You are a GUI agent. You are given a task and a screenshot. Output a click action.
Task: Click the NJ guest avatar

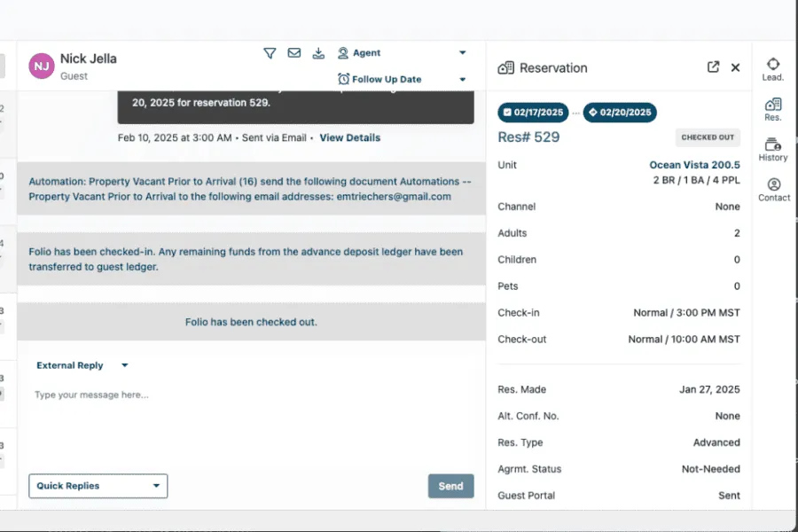pos(41,66)
